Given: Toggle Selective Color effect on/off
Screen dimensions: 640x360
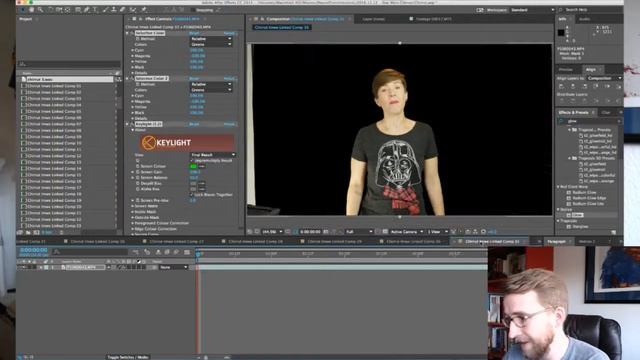Looking at the screenshot, I should click(132, 33).
